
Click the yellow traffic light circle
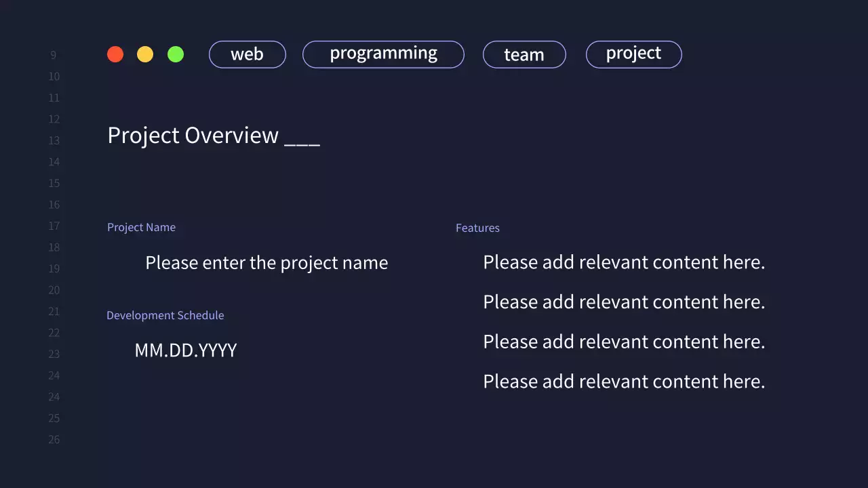pyautogui.click(x=145, y=54)
